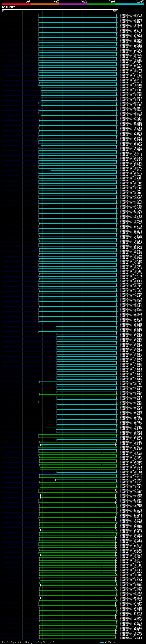Viewport: 146px width, 644px height.
Task: Open hit UniRef100_B8LKQ1
Action: [x=131, y=58]
